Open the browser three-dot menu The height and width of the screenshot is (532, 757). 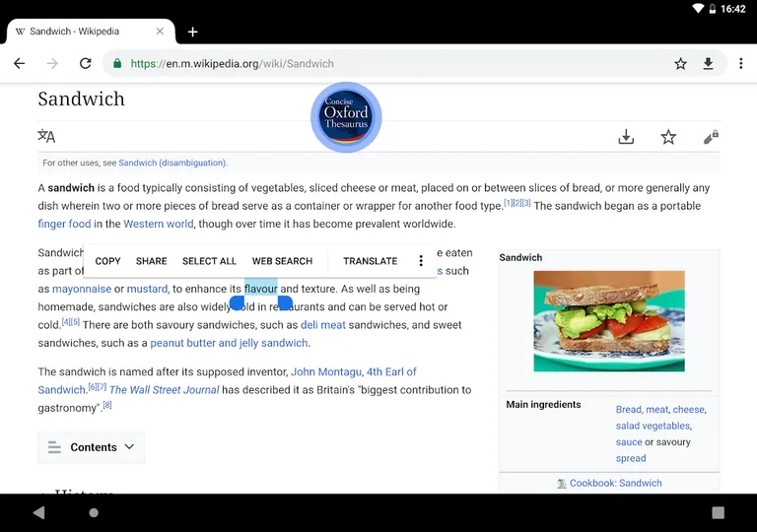click(x=741, y=63)
